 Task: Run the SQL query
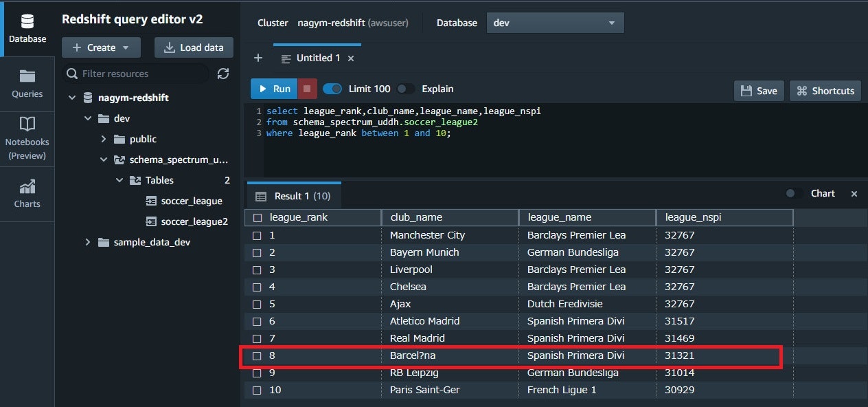(274, 89)
